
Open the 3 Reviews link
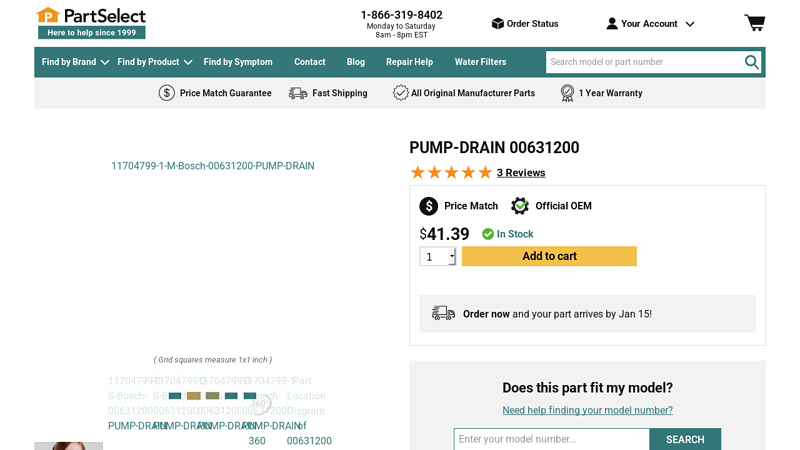[521, 173]
